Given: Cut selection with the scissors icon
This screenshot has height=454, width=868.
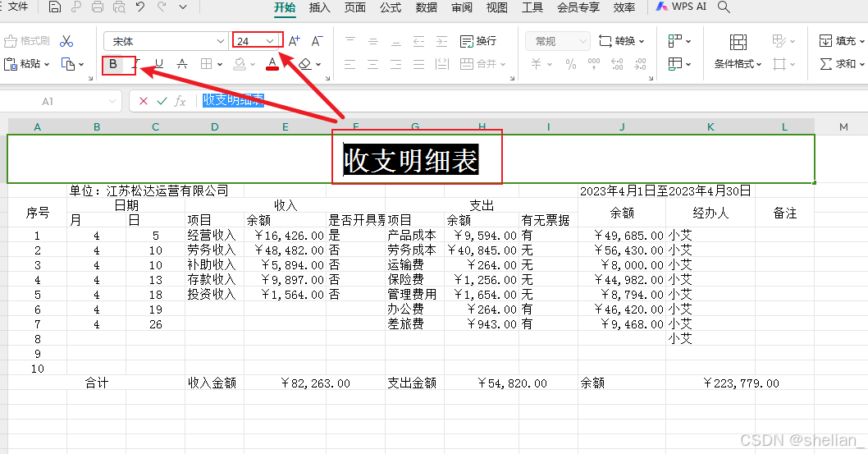Looking at the screenshot, I should point(66,41).
